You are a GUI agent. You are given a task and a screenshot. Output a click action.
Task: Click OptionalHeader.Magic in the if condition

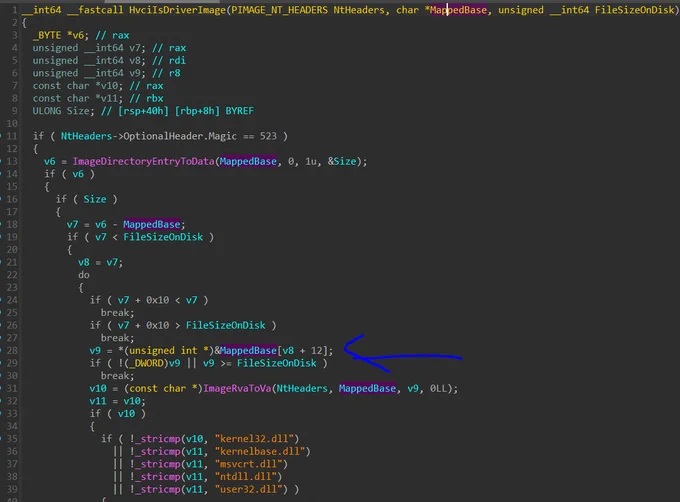180,136
